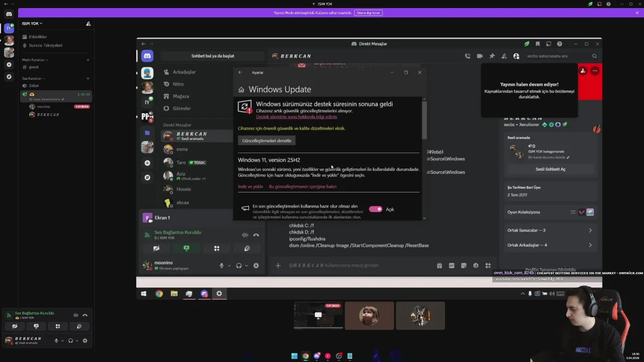Collapse the Ses Kanalları category
Viewport: 644px width, 362px height.
33,78
